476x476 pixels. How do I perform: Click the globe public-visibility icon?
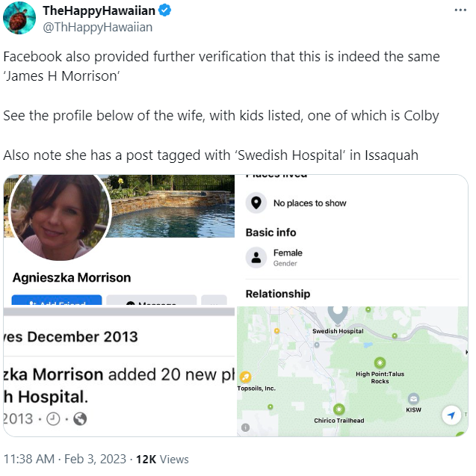(x=80, y=419)
